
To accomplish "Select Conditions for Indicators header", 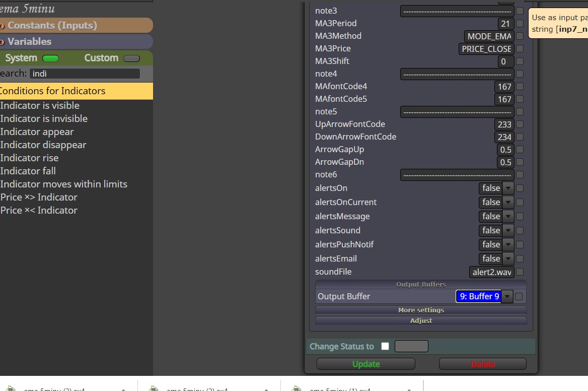I will tap(76, 91).
